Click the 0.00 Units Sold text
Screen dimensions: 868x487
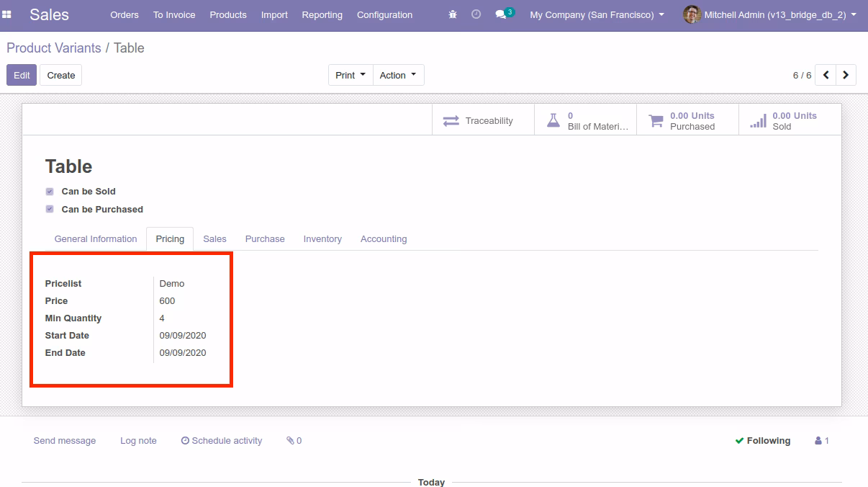point(795,121)
